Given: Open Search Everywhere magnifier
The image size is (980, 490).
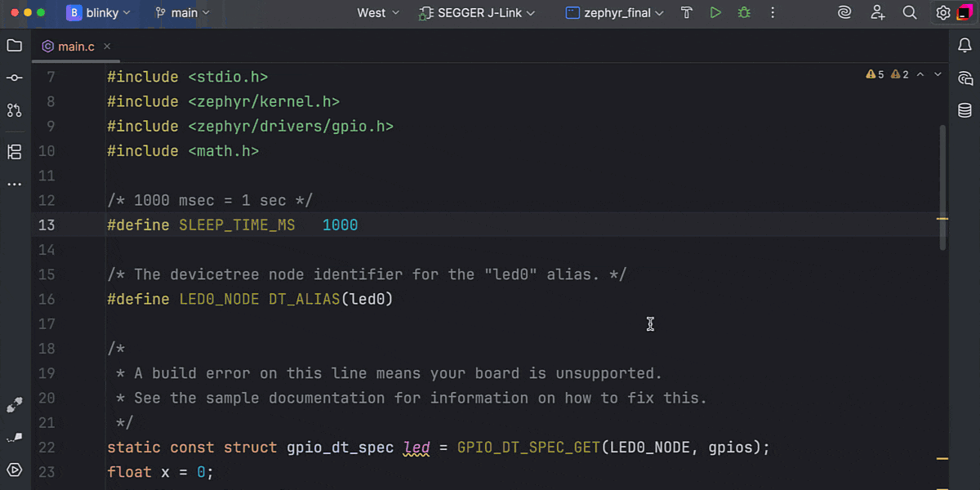Looking at the screenshot, I should click(x=909, y=13).
